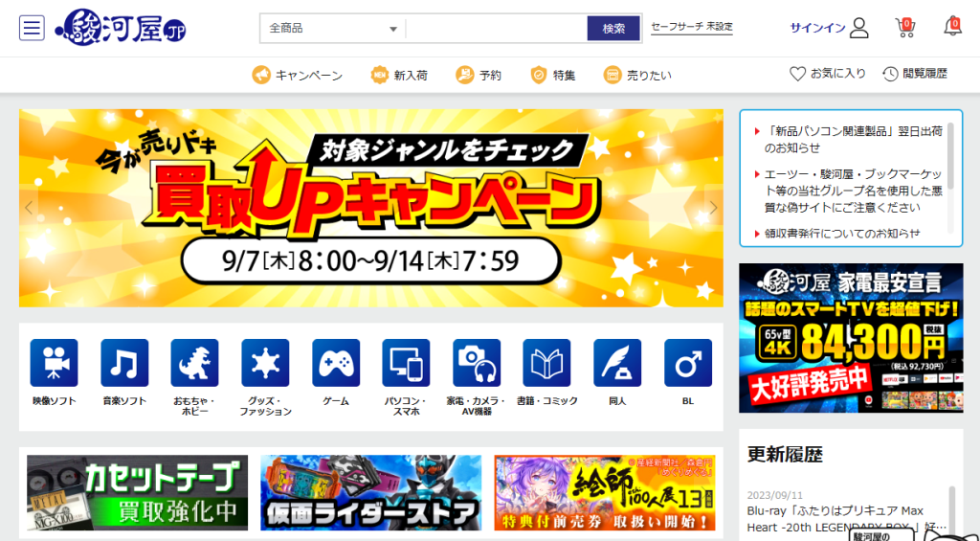
Task: Click the search text input field
Action: click(x=496, y=29)
